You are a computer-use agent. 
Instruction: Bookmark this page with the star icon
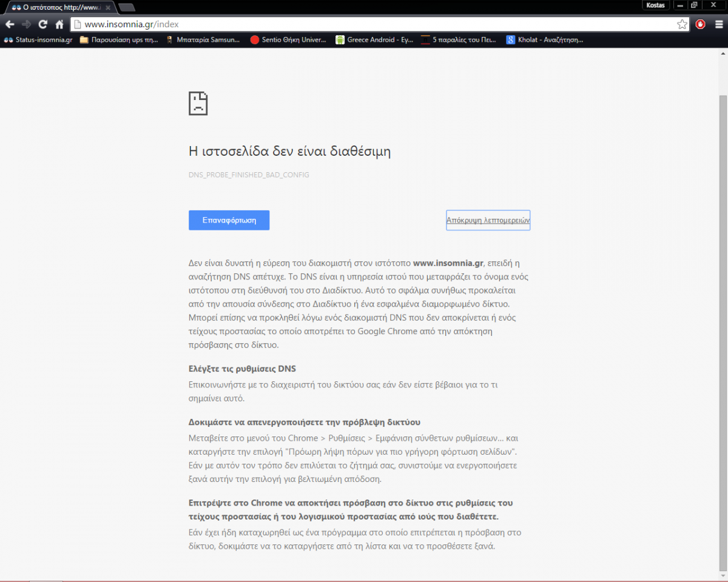(682, 24)
